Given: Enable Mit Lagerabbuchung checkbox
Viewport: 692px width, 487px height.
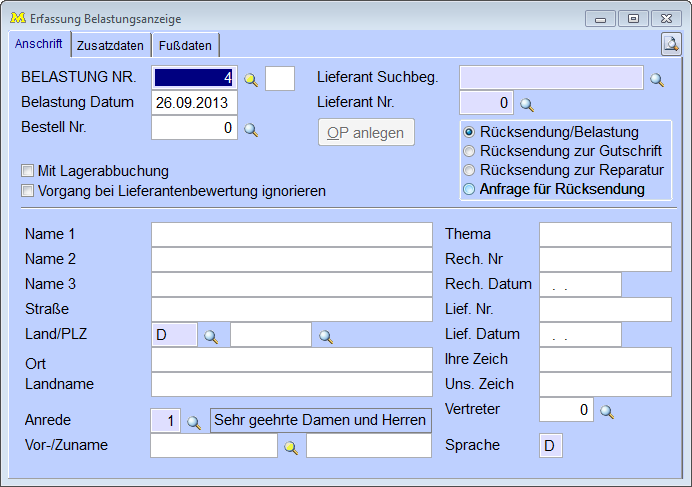Looking at the screenshot, I should [x=29, y=171].
